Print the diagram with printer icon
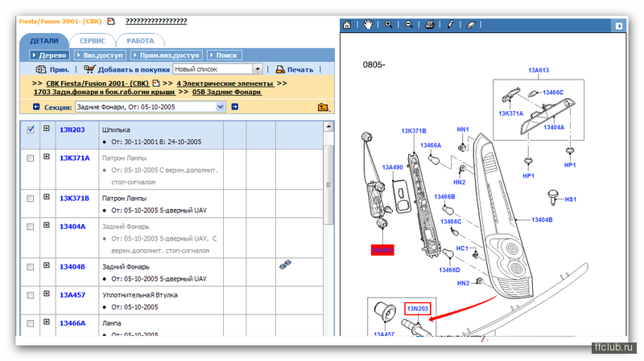This screenshot has height=361, width=644. [x=430, y=25]
